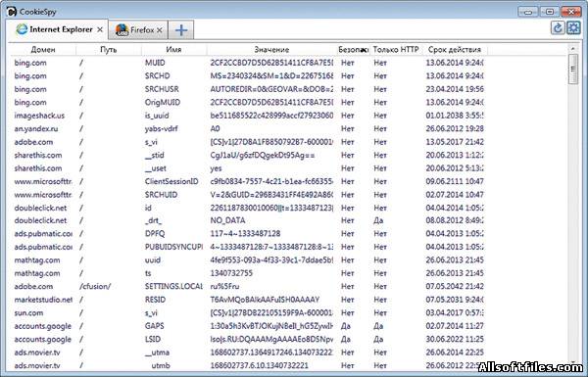Sort by the Срок действия column header
The height and width of the screenshot is (377, 588).
[455, 50]
